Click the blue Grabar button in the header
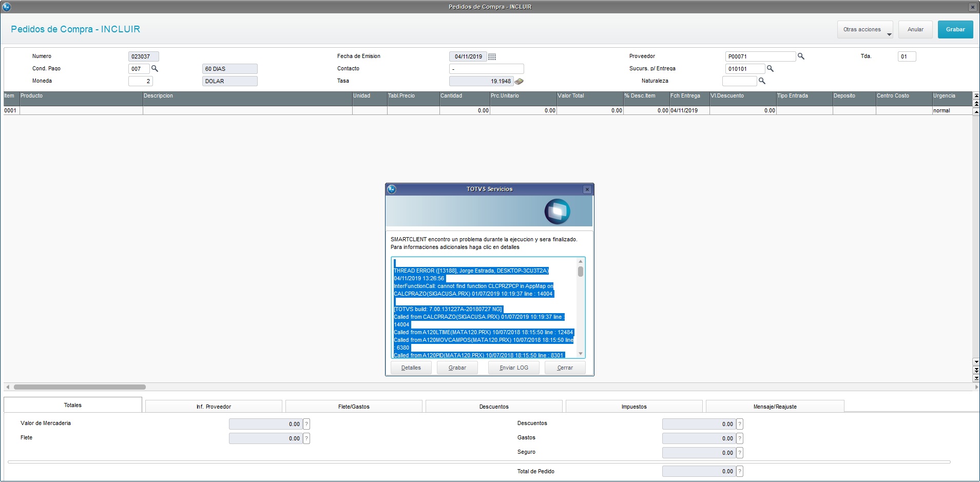The image size is (980, 482). coord(955,29)
